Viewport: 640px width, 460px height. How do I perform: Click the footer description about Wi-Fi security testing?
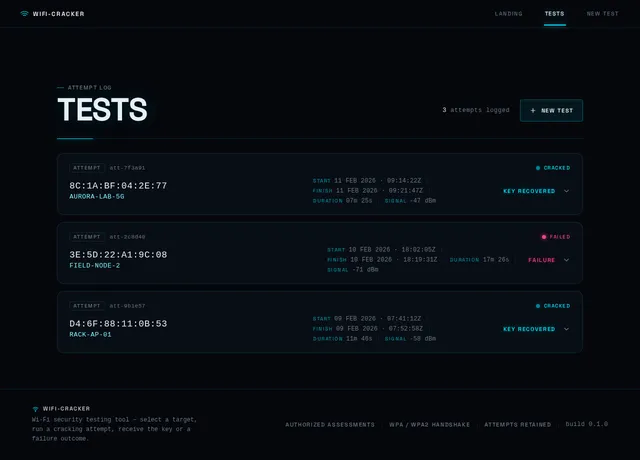click(x=114, y=429)
